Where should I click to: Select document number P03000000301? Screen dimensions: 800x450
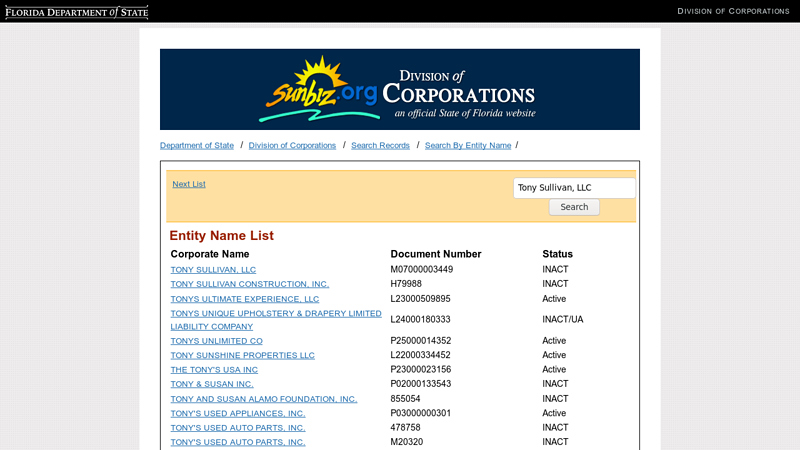pyautogui.click(x=420, y=413)
